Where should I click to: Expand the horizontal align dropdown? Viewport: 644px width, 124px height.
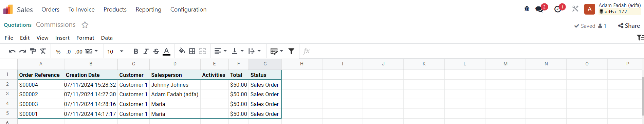tap(221, 51)
